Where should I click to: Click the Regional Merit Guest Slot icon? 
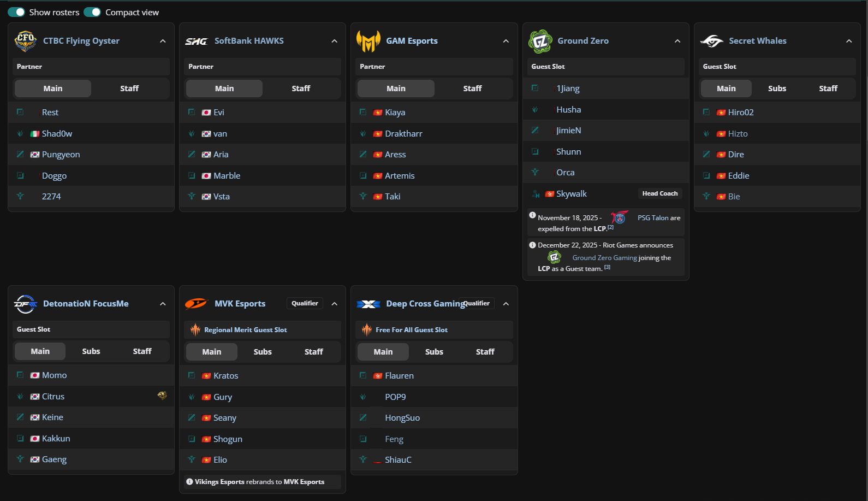click(195, 329)
